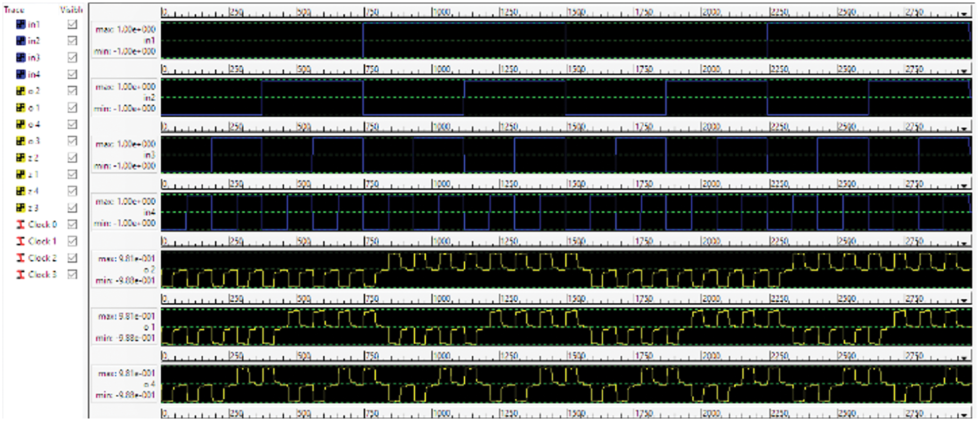Select the red Clock 0 trace icon

pyautogui.click(x=21, y=224)
